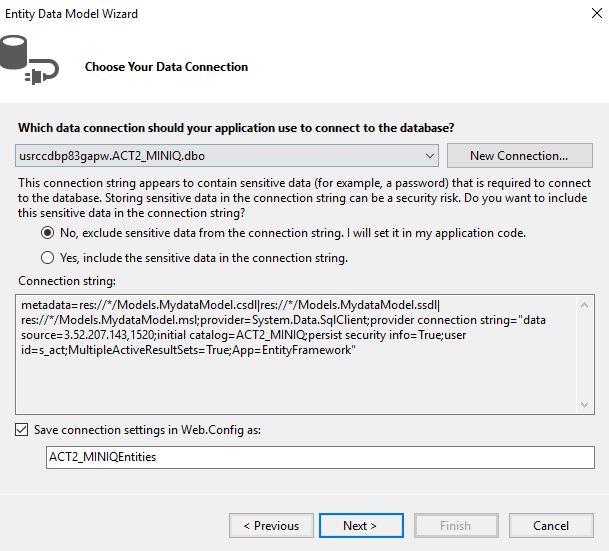Click the Choose Your Data Connection heading

click(x=166, y=67)
